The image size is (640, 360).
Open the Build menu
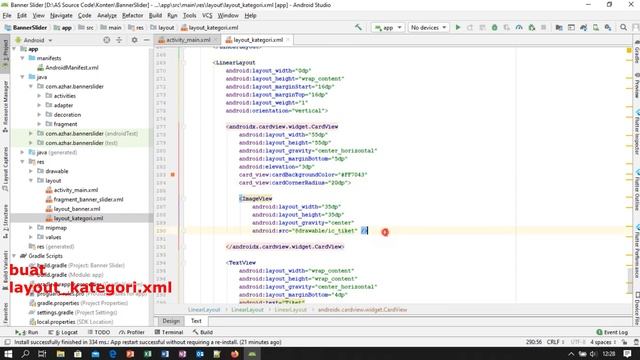(155, 16)
